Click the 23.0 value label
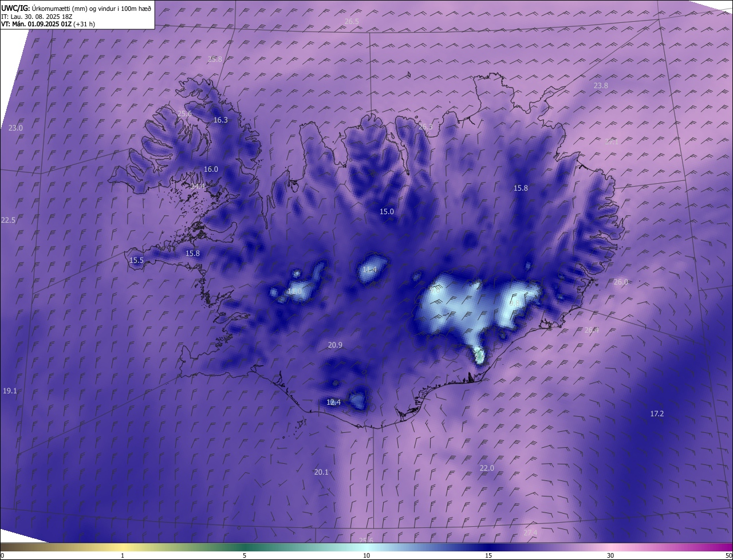The width and height of the screenshot is (733, 560). 15,128
